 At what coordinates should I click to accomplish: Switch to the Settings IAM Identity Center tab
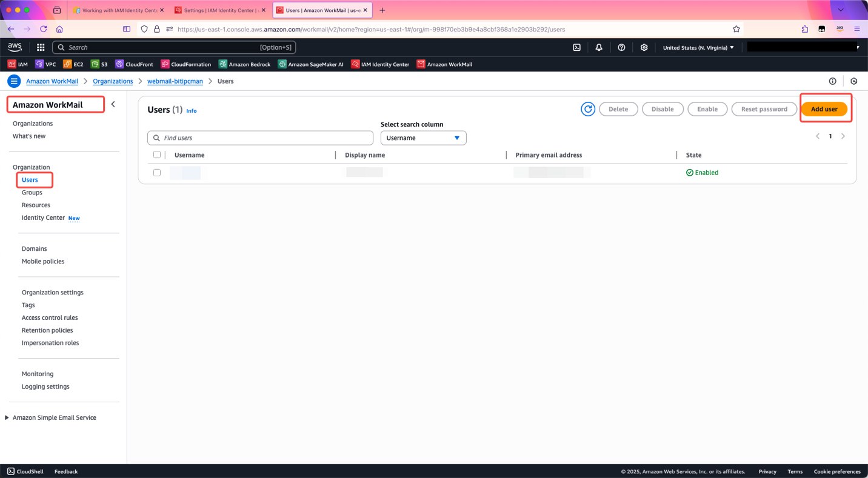(220, 10)
